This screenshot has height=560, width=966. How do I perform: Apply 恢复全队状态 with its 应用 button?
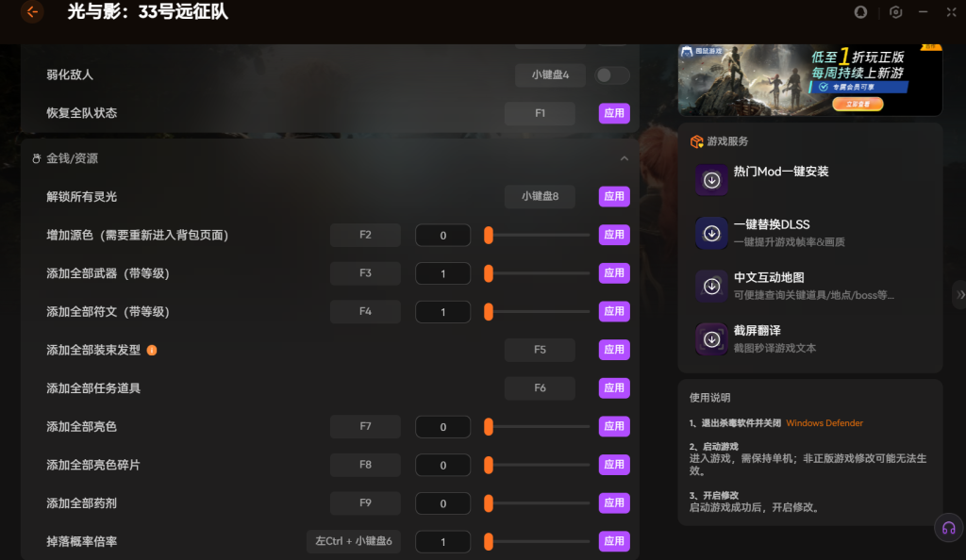pyautogui.click(x=614, y=113)
